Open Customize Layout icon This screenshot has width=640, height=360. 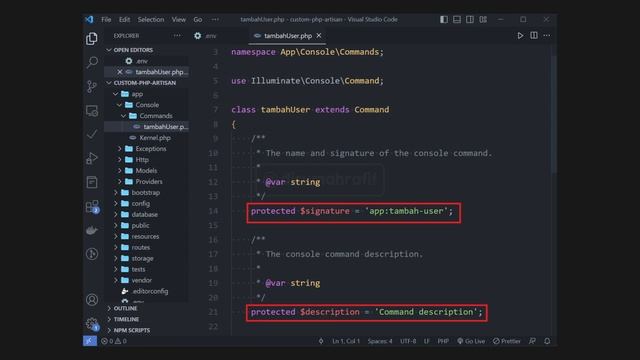483,20
